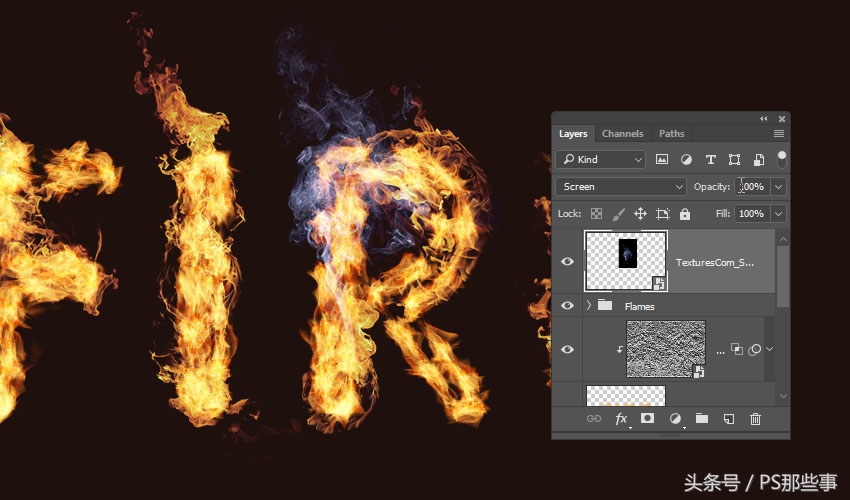Screen dimensions: 850x500
Task: Filter for type layers icon
Action: 711,159
